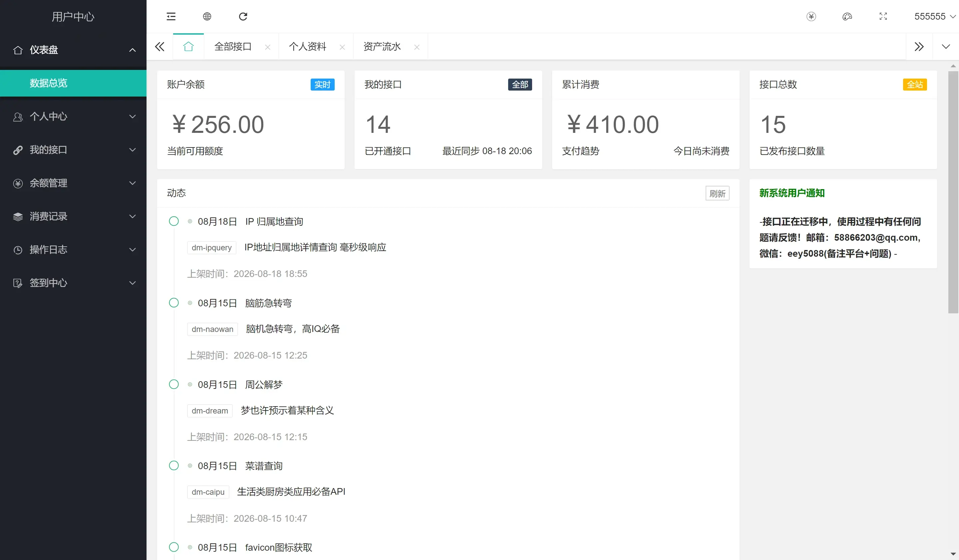959x560 pixels.
Task: Click the 脑筋急转弯 timeline title
Action: tap(268, 303)
